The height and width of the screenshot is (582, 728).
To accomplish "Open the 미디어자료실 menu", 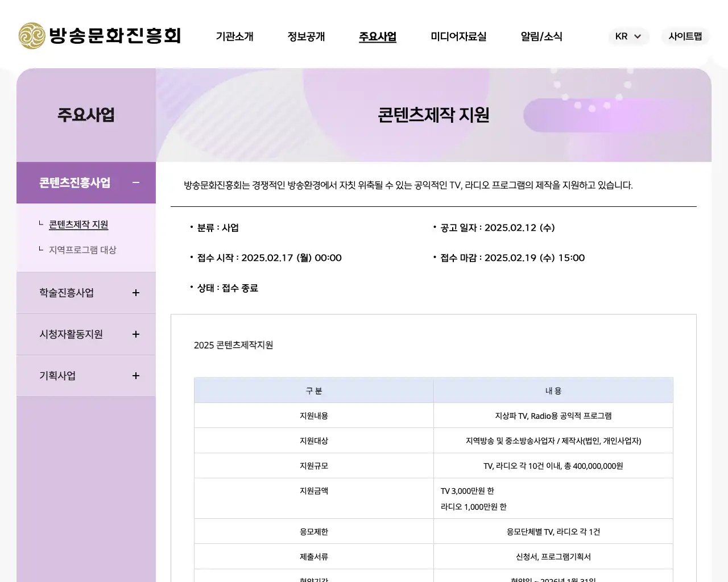I will tap(458, 36).
